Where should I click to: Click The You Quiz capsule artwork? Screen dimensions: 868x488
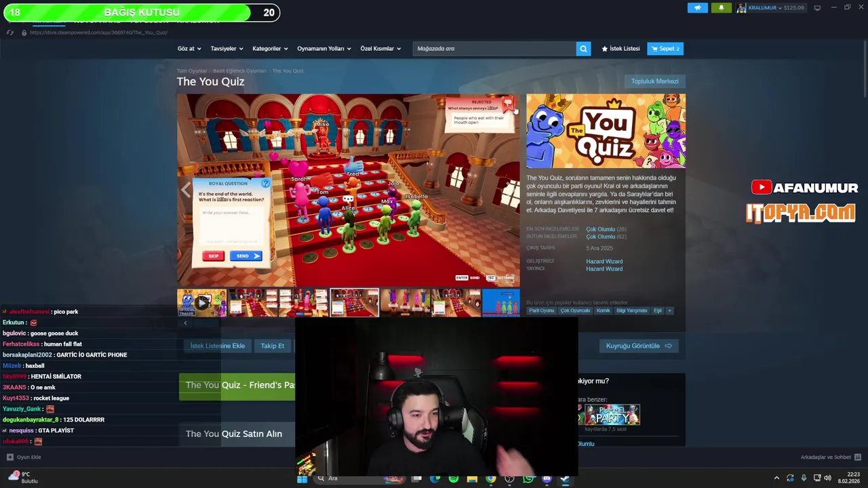(606, 131)
